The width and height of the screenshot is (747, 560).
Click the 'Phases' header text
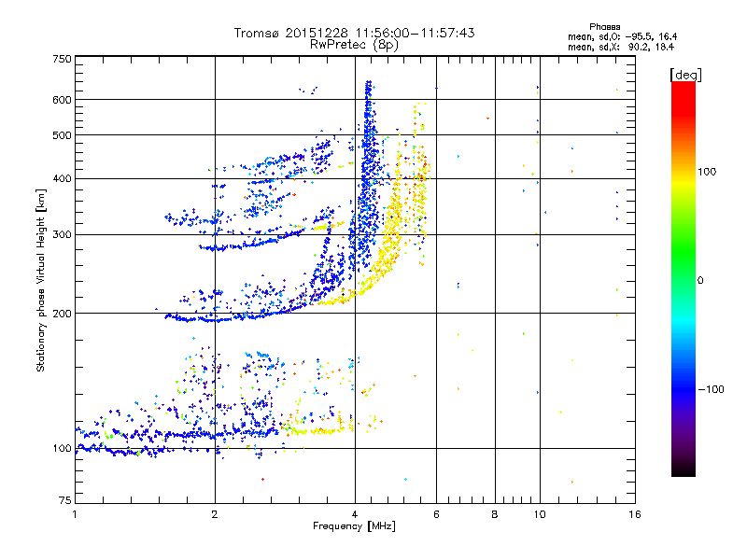(605, 27)
